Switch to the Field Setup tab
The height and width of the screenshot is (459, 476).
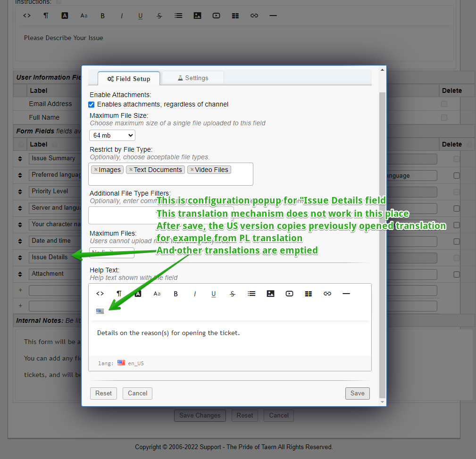click(x=129, y=78)
